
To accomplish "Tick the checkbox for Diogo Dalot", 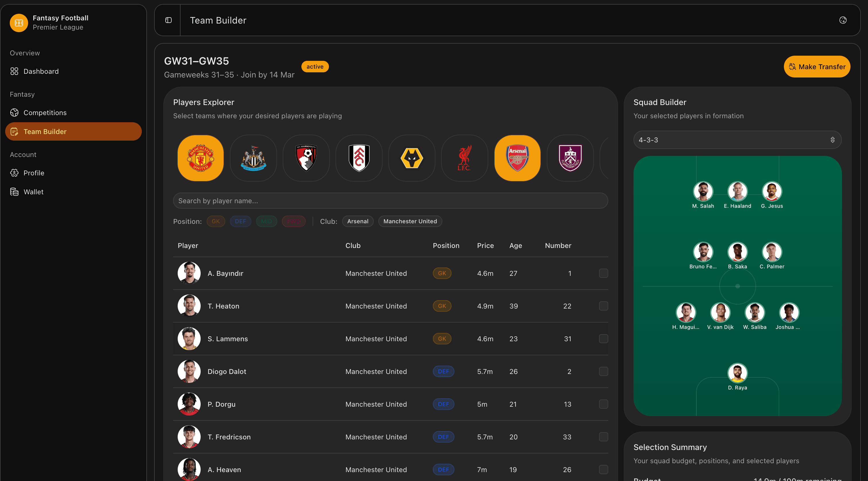I will tap(603, 371).
